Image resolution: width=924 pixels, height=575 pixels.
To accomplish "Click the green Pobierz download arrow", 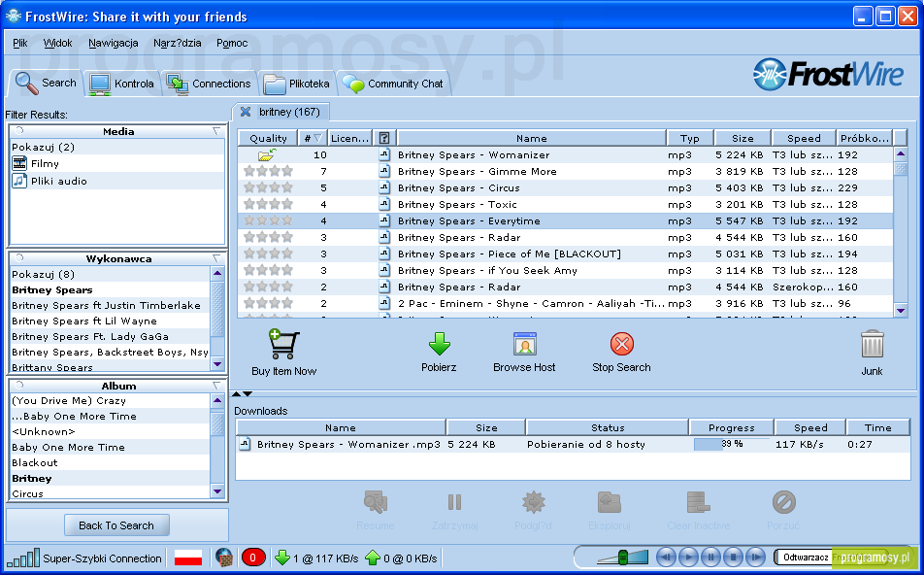I will 439,344.
